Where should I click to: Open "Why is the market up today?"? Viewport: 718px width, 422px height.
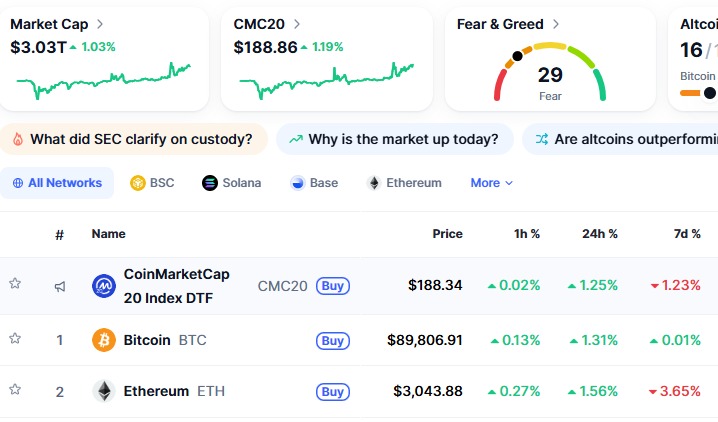394,139
